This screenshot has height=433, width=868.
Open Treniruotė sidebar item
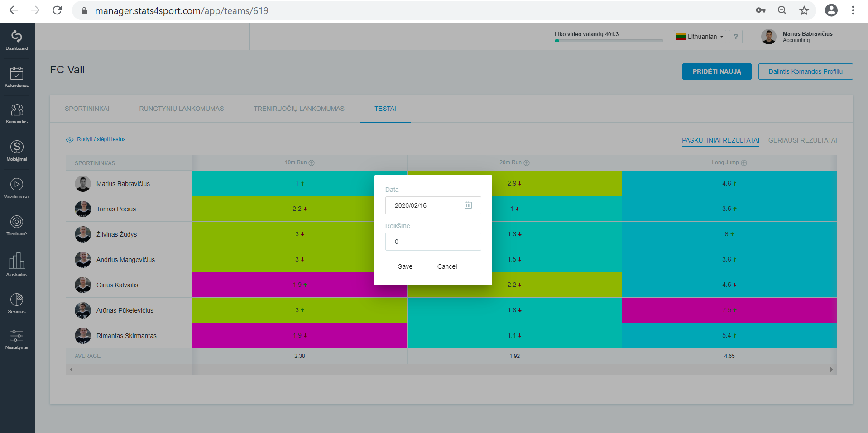17,226
